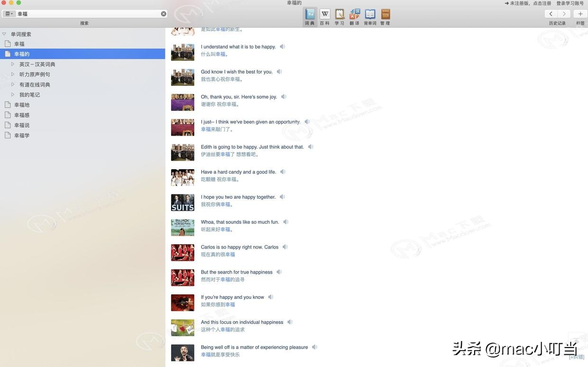Expand the 英汉-汉英词典 tree node
Viewport: 588px width, 367px height.
[13, 64]
